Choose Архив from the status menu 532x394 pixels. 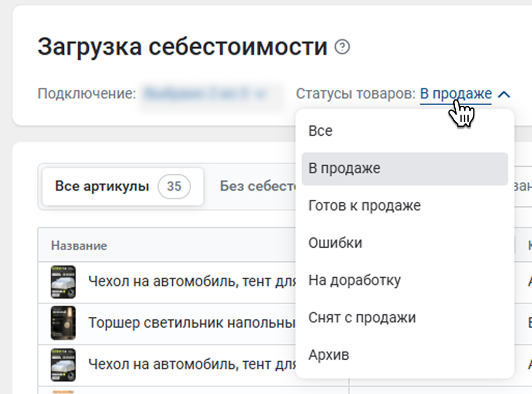pyautogui.click(x=329, y=355)
